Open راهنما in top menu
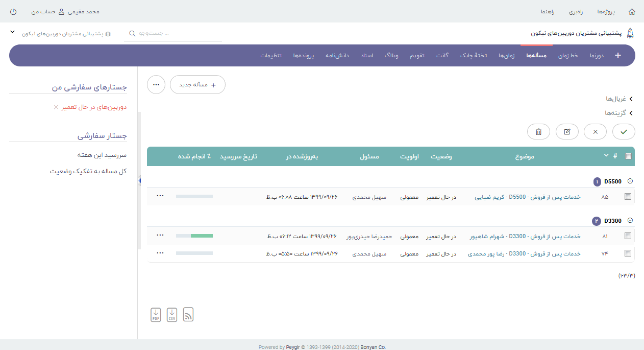 point(547,11)
